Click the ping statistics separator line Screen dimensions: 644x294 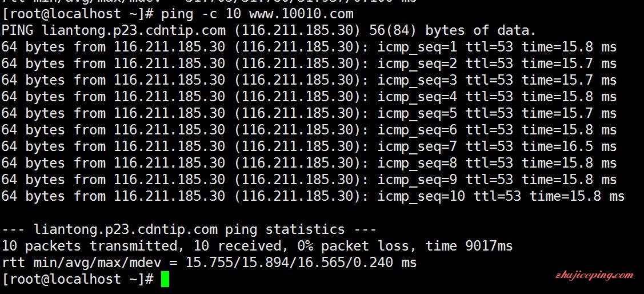coord(189,229)
